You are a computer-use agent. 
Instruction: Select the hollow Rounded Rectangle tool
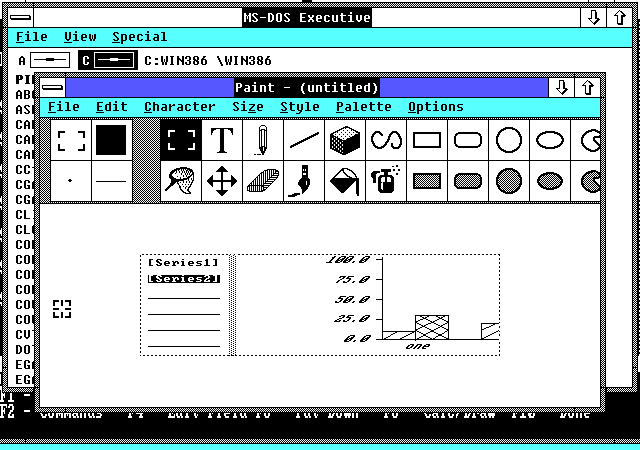[x=468, y=140]
